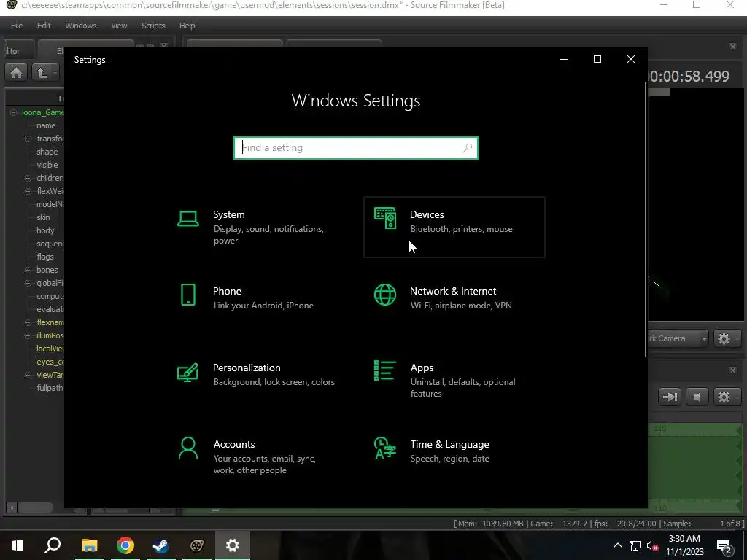Click the green timeline clip area
The height and width of the screenshot is (560, 747).
point(695,467)
